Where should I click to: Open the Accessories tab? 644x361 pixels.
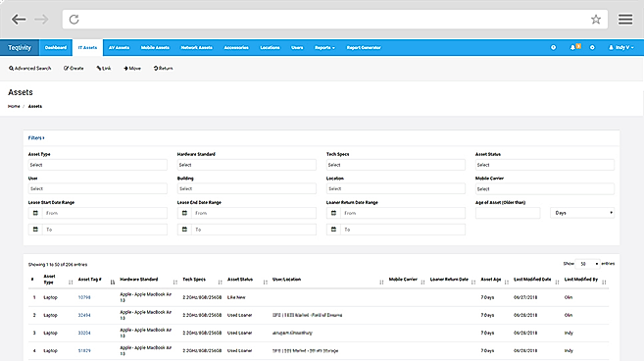click(x=236, y=48)
